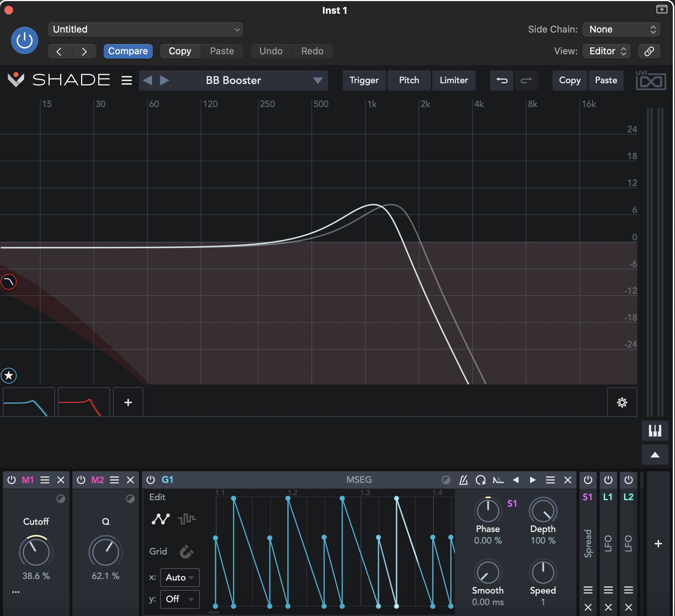Select next SHADE preset arrow

(x=164, y=80)
